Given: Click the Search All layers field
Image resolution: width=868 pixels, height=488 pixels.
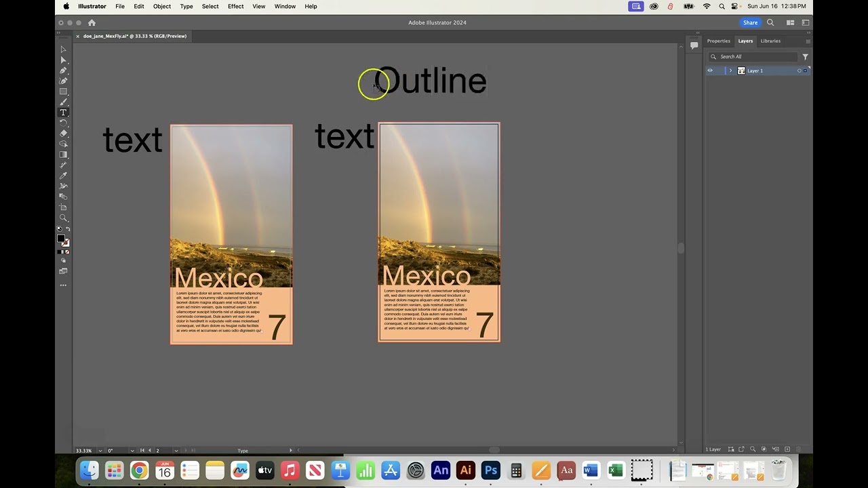Looking at the screenshot, I should click(x=753, y=57).
